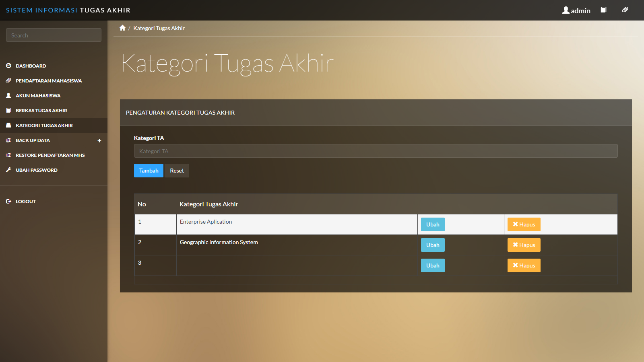Delete Geographic Information System with Hapus
Screen dimensions: 644x362
pyautogui.click(x=524, y=245)
